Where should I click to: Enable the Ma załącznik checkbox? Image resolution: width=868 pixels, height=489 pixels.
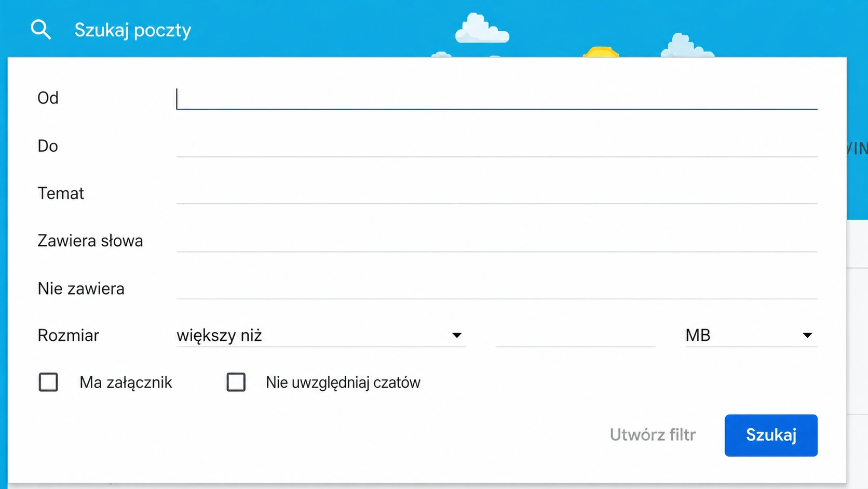click(x=48, y=382)
